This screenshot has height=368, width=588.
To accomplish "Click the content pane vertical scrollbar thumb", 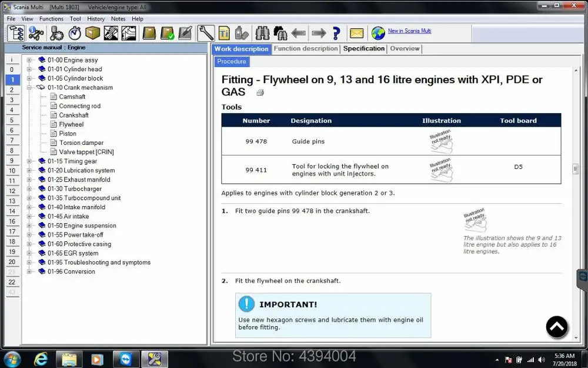I will (x=576, y=170).
